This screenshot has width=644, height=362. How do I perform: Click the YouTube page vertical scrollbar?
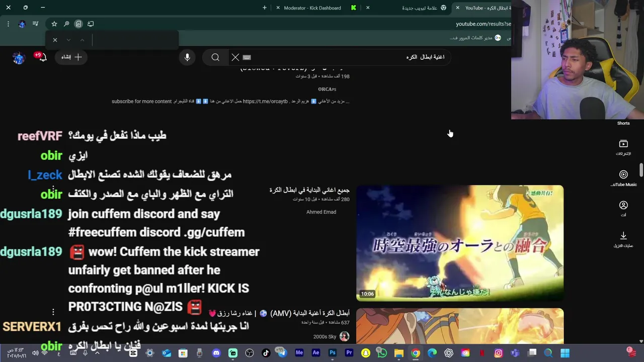tap(641, 170)
